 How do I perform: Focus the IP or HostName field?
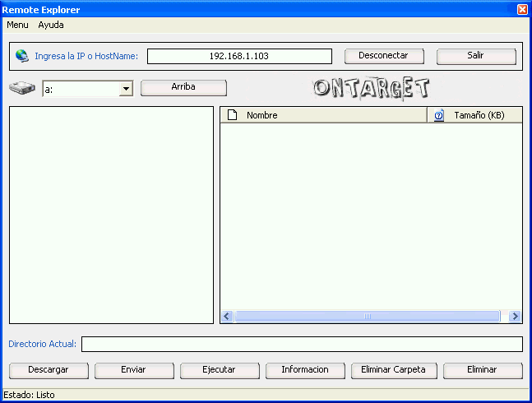tap(239, 57)
